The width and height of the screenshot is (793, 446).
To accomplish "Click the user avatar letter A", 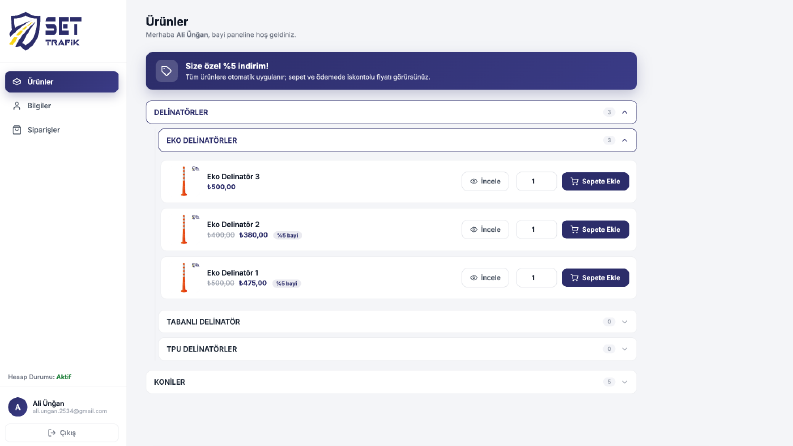I will tap(18, 407).
